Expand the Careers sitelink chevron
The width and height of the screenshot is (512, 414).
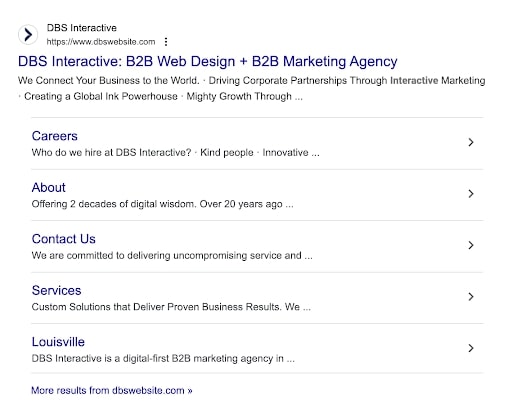click(x=471, y=142)
